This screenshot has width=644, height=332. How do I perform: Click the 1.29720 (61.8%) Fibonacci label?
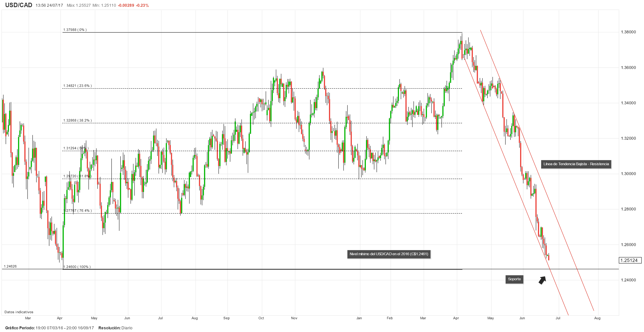78,176
